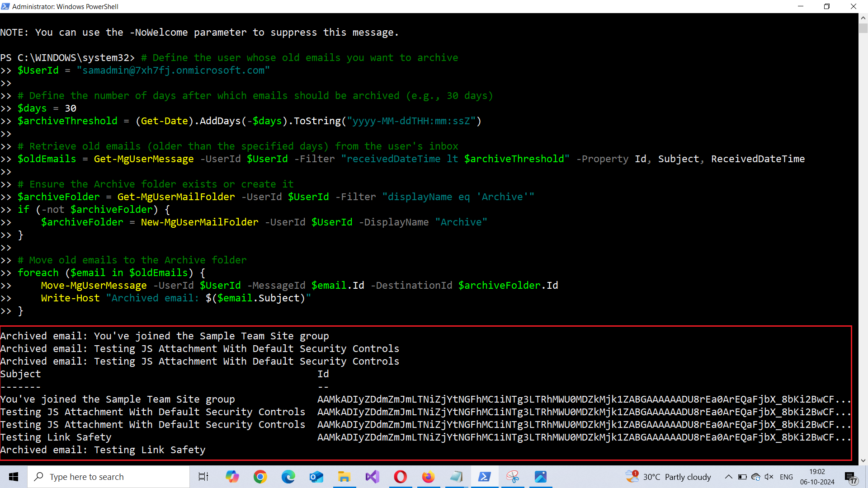The height and width of the screenshot is (488, 868).
Task: Launch Visual Studio from the taskbar
Action: pos(373,477)
